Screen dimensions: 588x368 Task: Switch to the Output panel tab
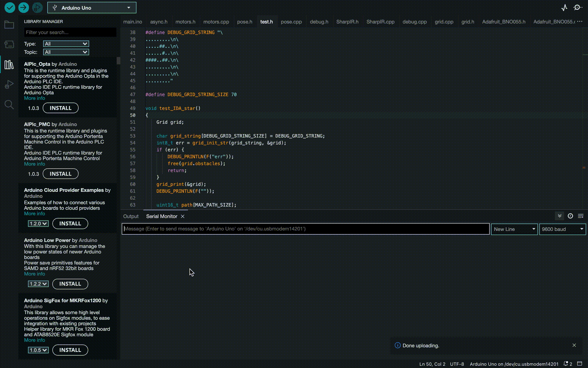point(131,216)
